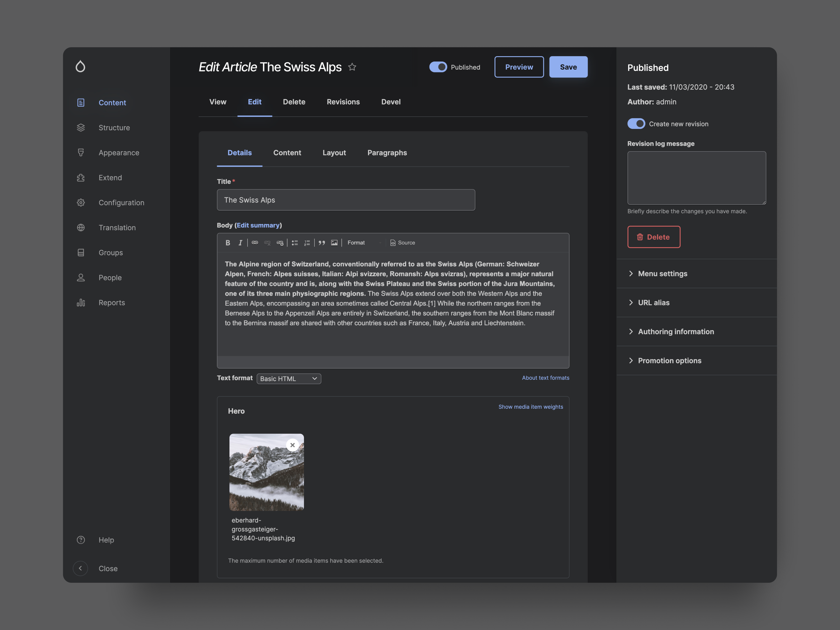840x630 pixels.
Task: Remove the hero image with X
Action: coord(292,445)
